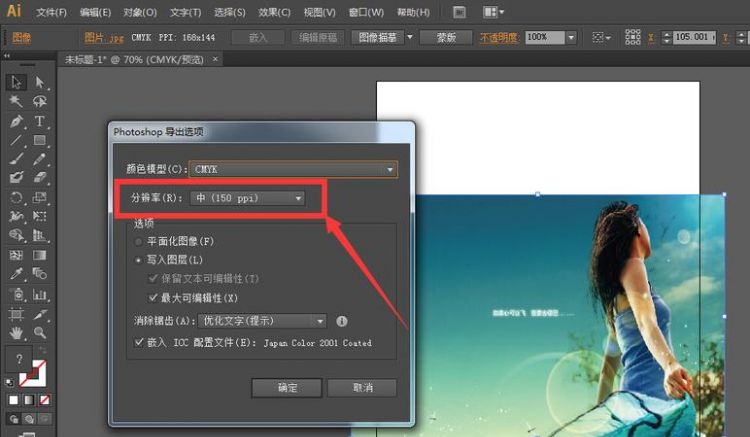Select the Scale tool
Screen dimensions: 750x437
point(40,197)
